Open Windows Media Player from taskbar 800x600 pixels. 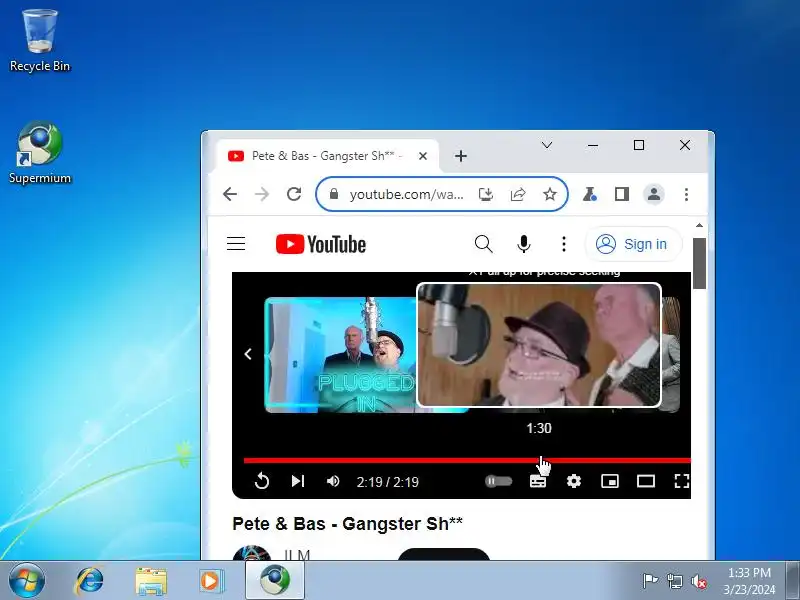tap(211, 581)
